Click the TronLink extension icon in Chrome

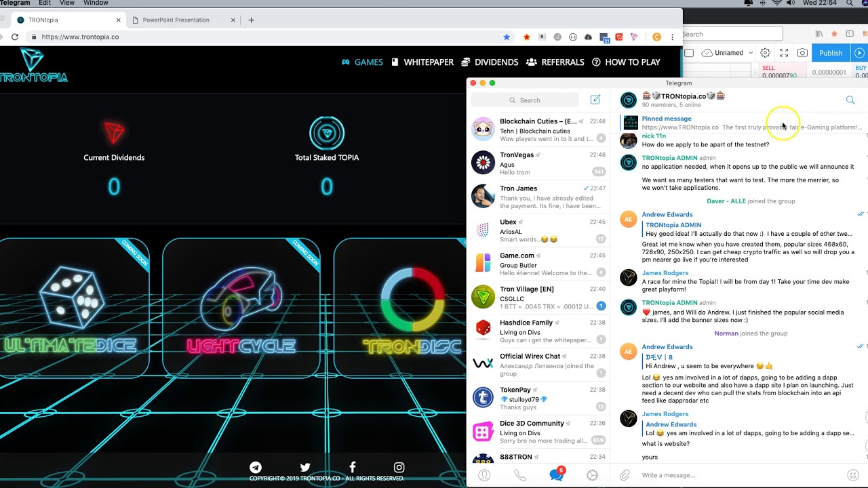click(x=634, y=37)
